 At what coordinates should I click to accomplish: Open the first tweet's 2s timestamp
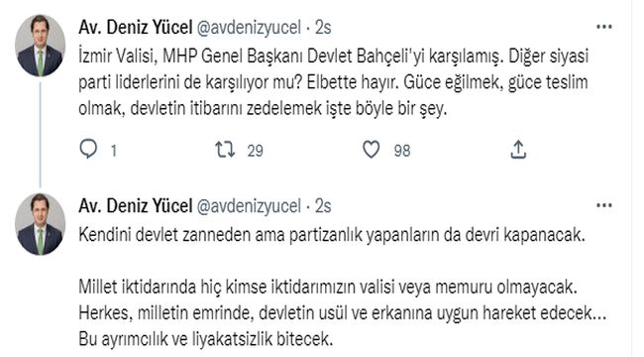[x=323, y=28]
